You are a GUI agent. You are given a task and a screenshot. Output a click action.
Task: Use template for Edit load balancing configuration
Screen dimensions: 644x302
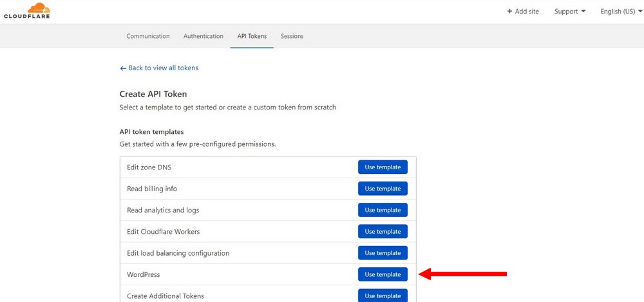[x=383, y=253]
